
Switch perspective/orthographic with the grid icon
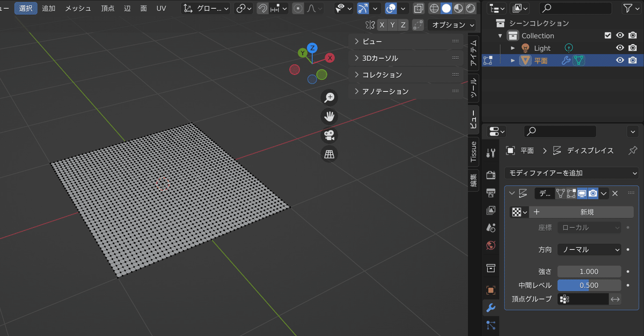click(x=329, y=154)
